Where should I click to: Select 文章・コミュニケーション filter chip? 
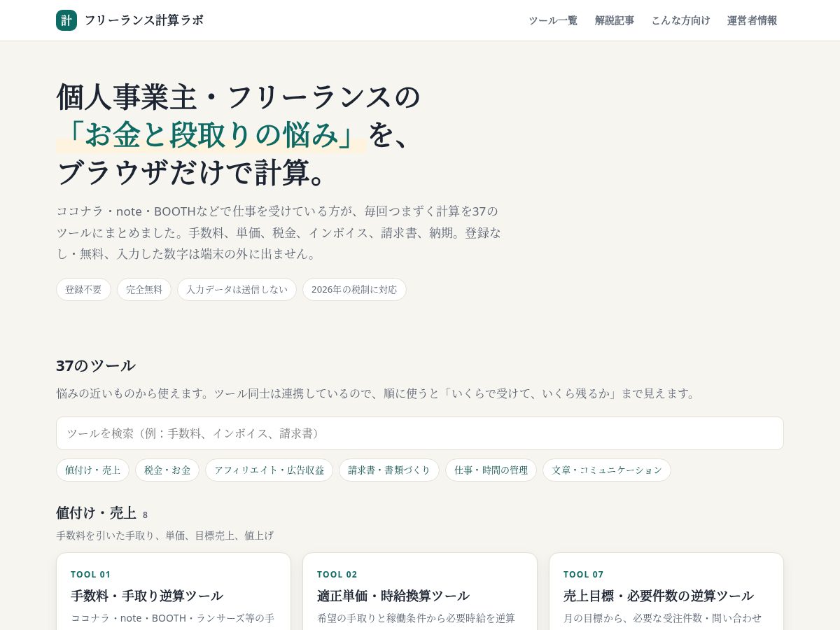[607, 470]
